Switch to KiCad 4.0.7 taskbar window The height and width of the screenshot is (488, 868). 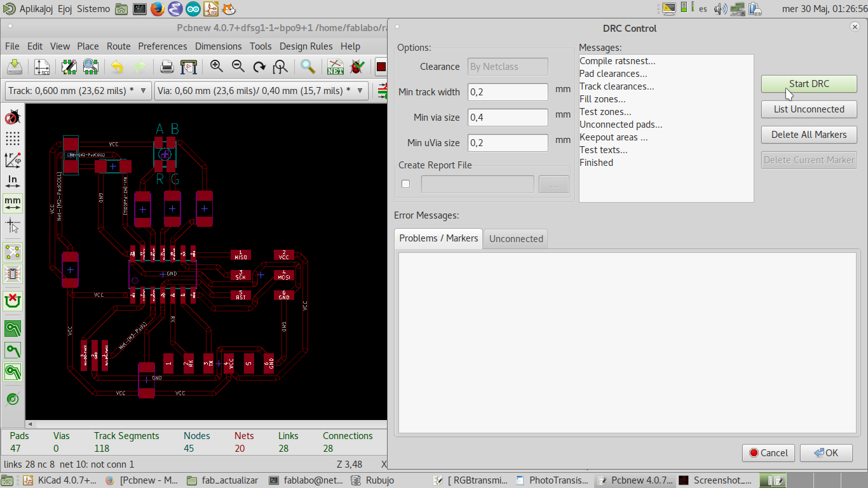point(60,480)
